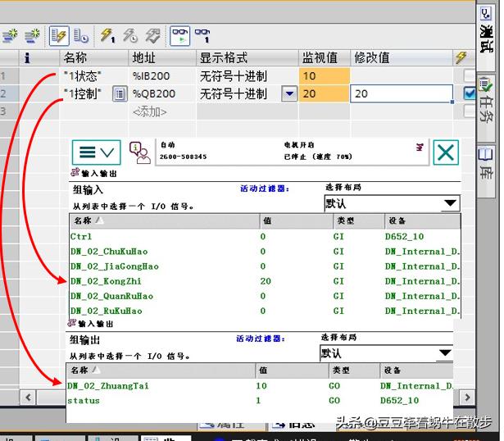Click the value 10 of DN_02_ZhuangTai
Screen dimensions: 504x441
[x=261, y=386]
